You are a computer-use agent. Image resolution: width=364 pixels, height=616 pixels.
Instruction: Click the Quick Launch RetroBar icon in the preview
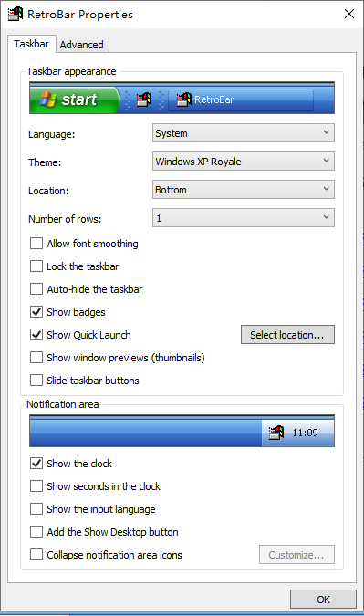(144, 99)
